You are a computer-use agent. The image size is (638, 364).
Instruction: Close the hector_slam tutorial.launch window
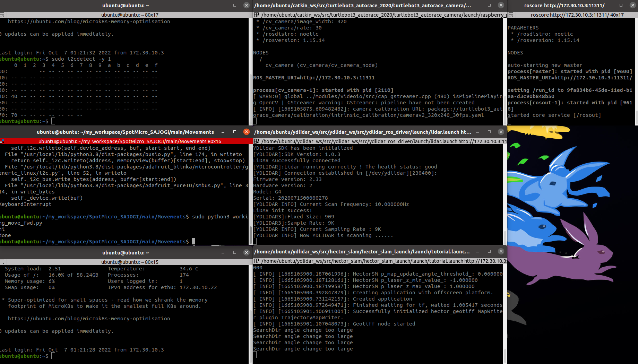(x=501, y=252)
